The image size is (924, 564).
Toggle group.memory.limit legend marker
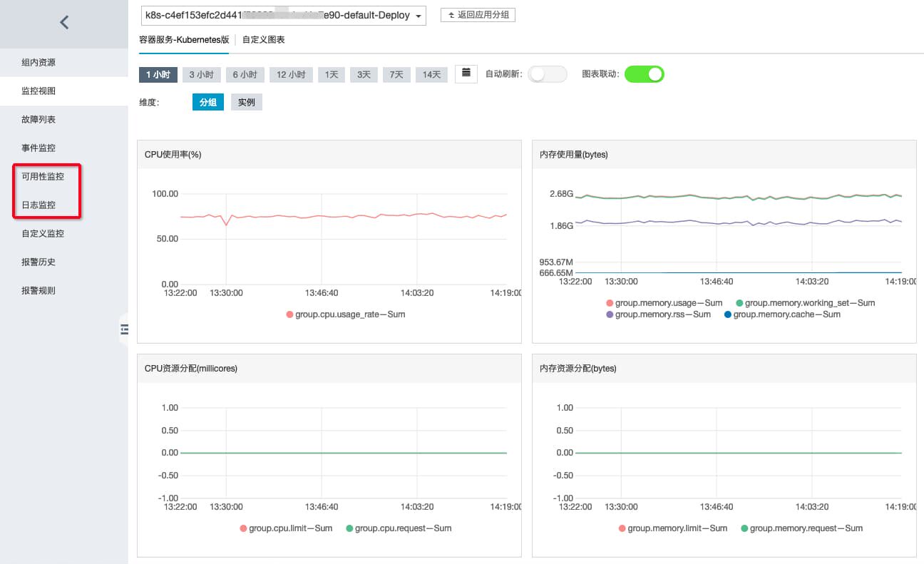coord(622,528)
